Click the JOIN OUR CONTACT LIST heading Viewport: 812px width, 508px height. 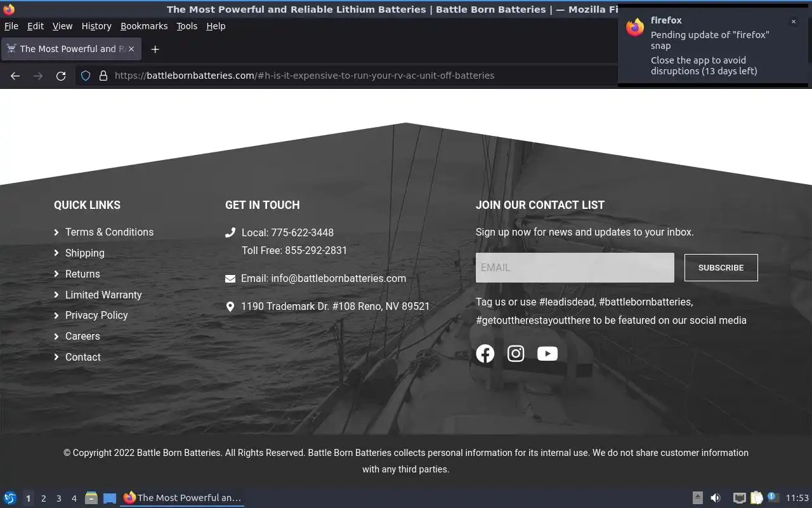click(x=540, y=205)
